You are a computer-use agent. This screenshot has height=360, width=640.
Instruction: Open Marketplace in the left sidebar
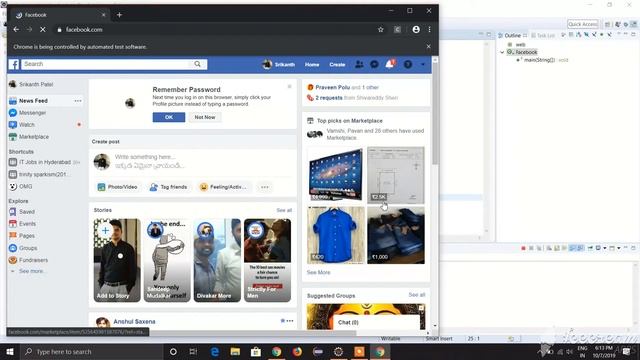pos(34,137)
